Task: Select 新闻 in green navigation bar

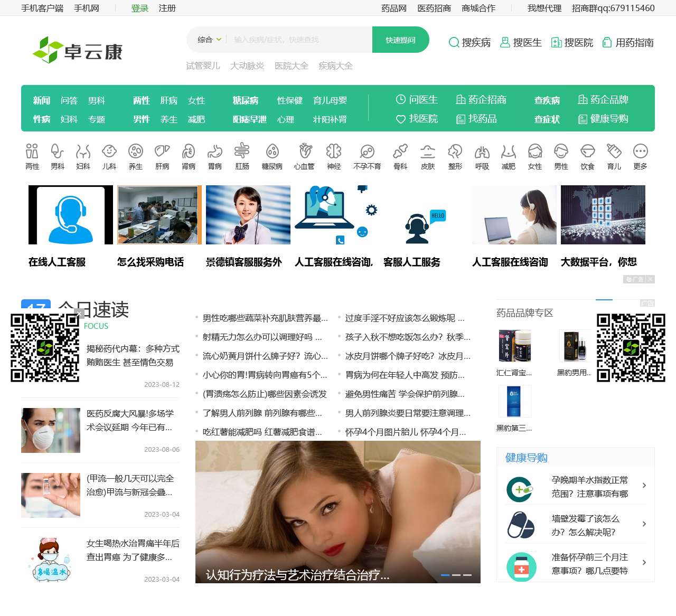Action: 42,100
